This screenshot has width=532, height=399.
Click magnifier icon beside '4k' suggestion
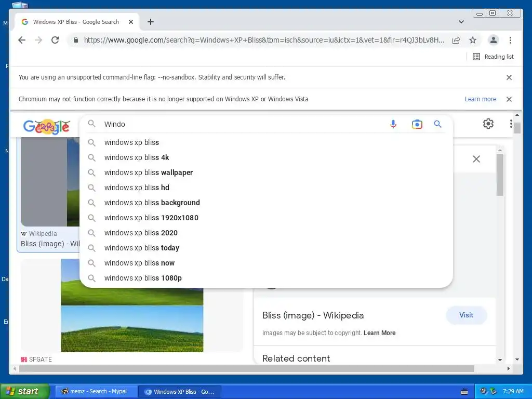tap(91, 157)
